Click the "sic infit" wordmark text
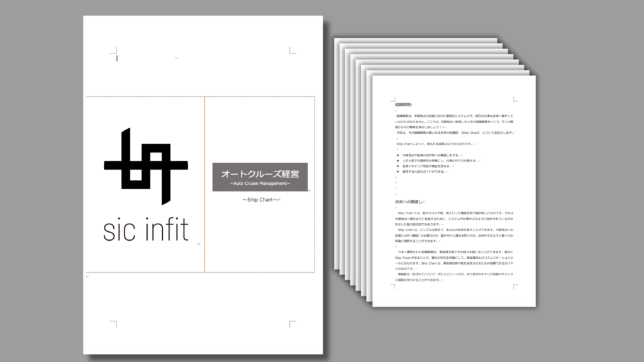Viewport: 644px width, 362px height. tap(145, 231)
